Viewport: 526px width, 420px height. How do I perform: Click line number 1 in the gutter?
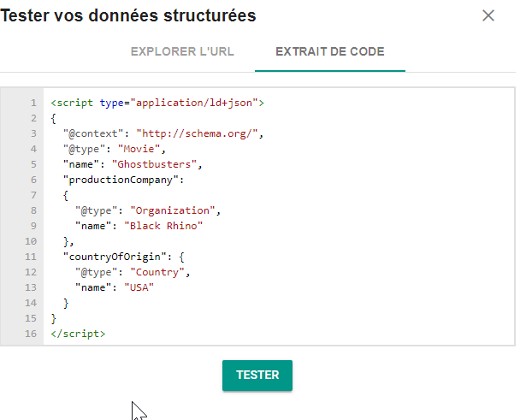tap(33, 103)
